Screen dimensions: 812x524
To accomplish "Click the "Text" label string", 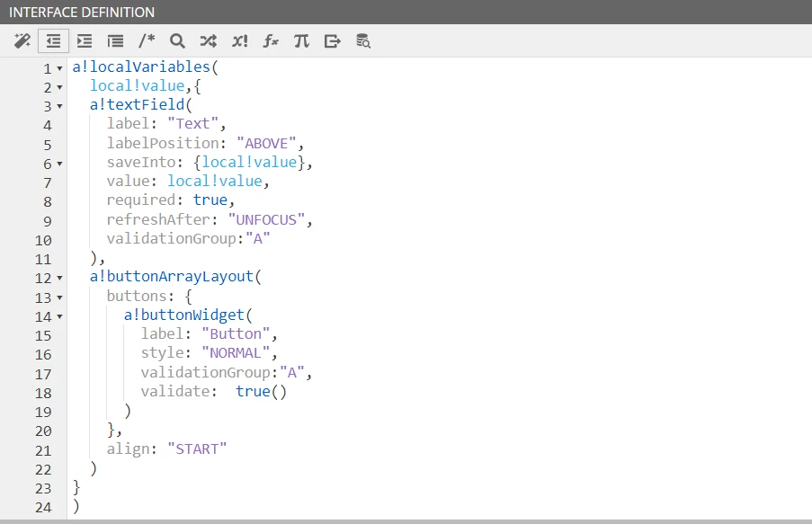I will click(192, 124).
